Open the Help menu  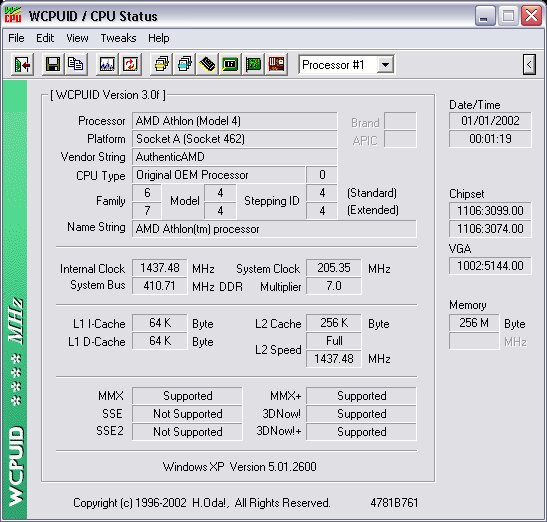tap(159, 38)
